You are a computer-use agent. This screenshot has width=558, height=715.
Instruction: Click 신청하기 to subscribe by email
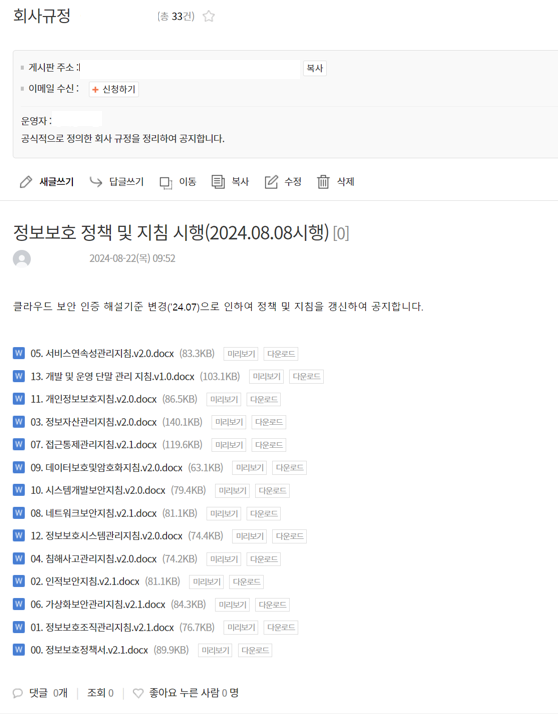pos(114,89)
